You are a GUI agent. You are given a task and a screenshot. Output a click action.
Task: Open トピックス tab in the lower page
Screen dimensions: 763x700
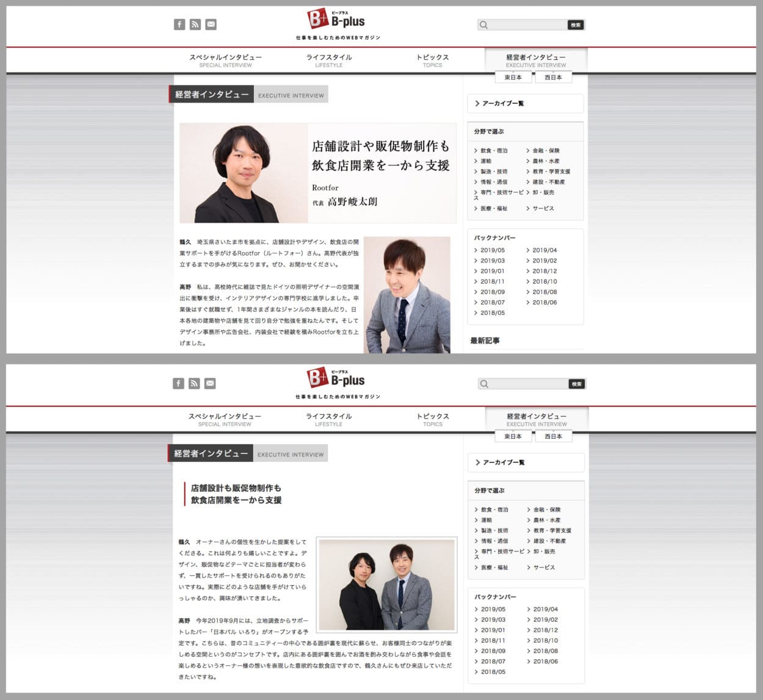coord(433,419)
